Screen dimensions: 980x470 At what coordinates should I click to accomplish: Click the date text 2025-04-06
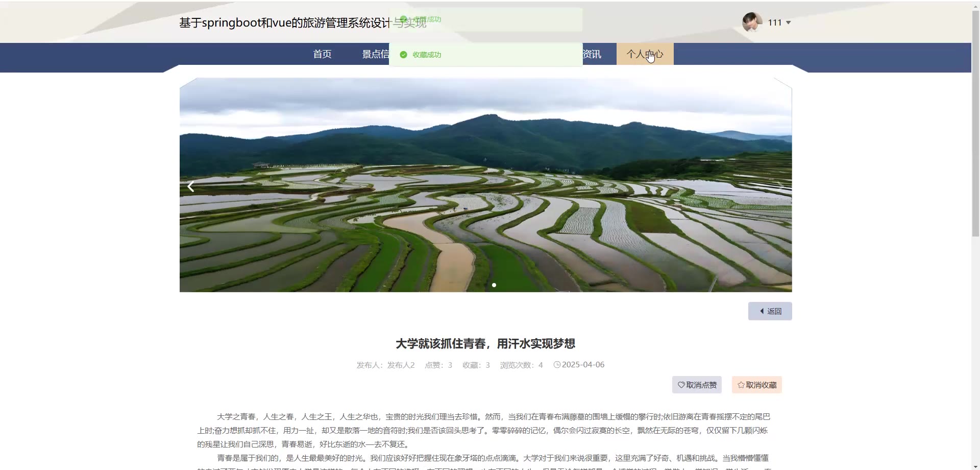(x=583, y=365)
